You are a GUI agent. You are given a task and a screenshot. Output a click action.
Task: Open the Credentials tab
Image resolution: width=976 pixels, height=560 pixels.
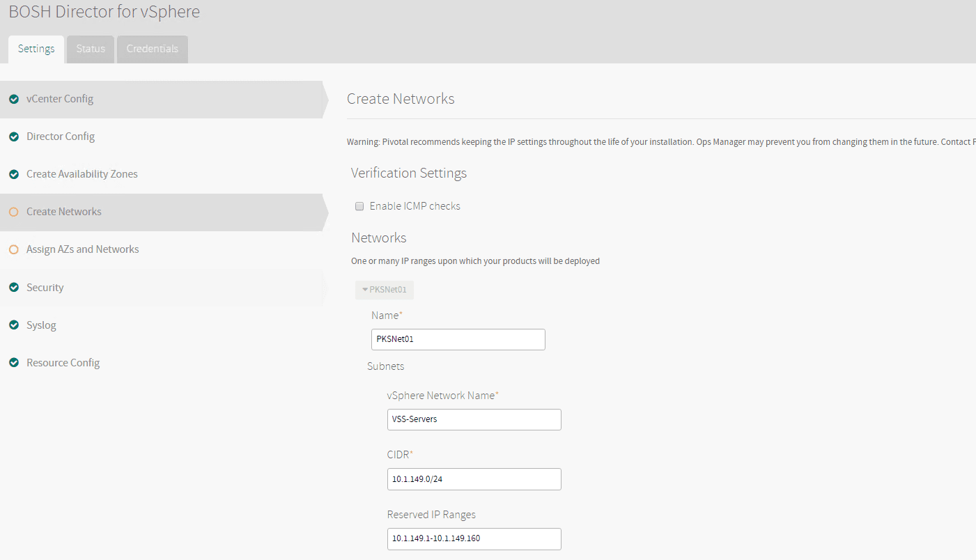[x=152, y=49]
